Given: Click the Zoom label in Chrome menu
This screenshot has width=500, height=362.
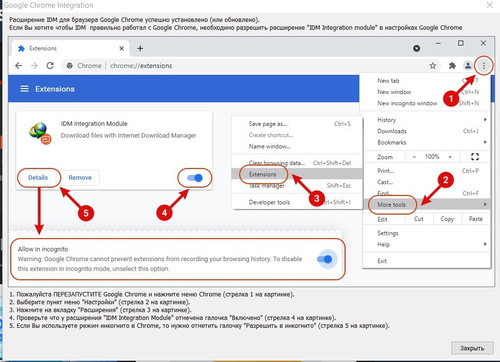Looking at the screenshot, I should tap(385, 157).
